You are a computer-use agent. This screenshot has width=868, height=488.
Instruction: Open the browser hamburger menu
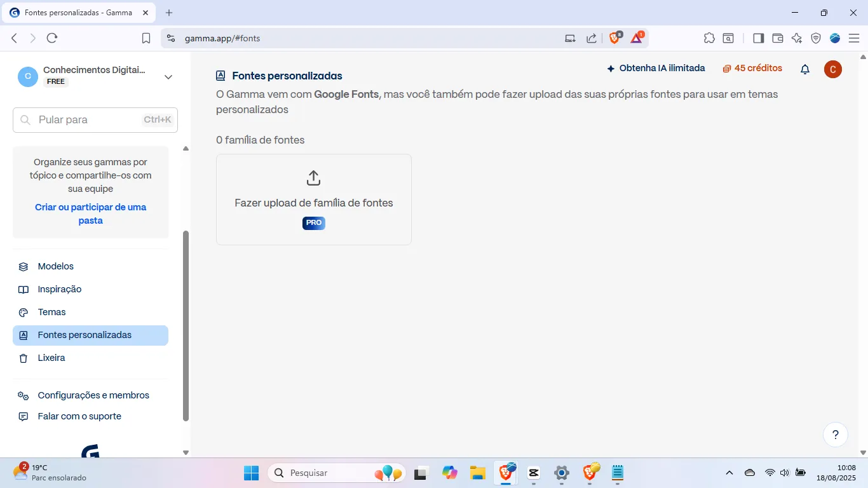tap(854, 38)
